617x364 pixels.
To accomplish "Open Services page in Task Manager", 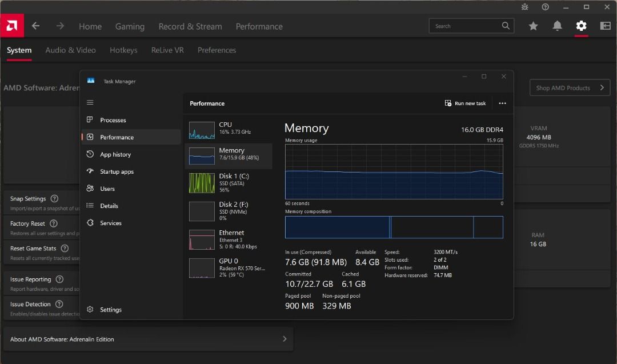I will (131, 223).
